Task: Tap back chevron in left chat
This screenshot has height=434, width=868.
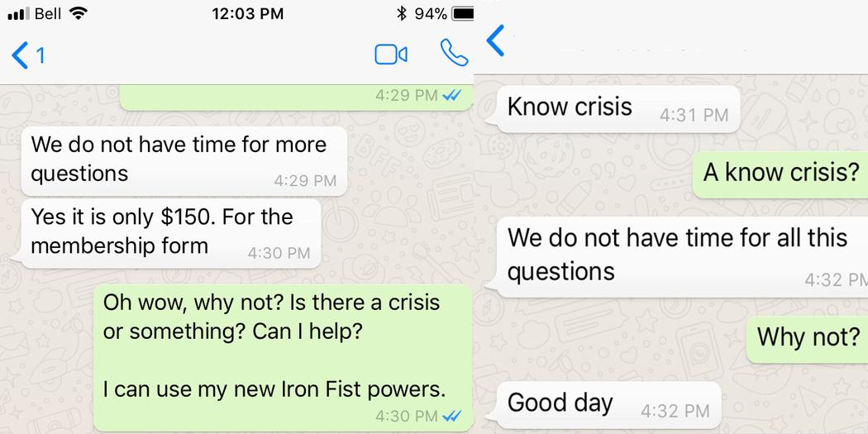Action: [x=20, y=55]
